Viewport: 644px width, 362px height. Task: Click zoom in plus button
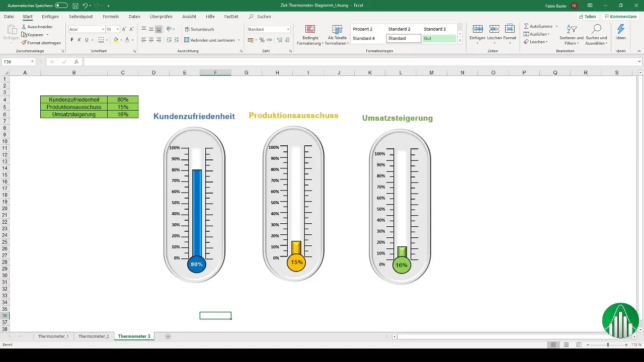pos(626,345)
